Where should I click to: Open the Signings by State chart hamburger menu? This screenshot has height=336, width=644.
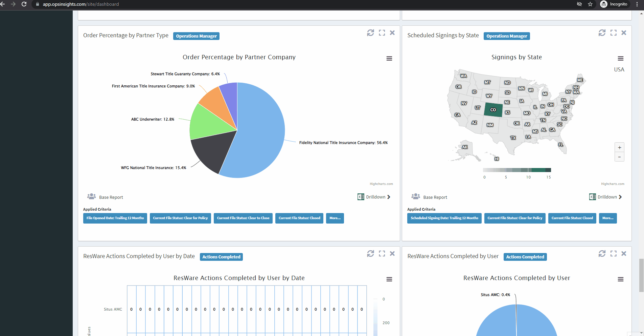(x=620, y=59)
